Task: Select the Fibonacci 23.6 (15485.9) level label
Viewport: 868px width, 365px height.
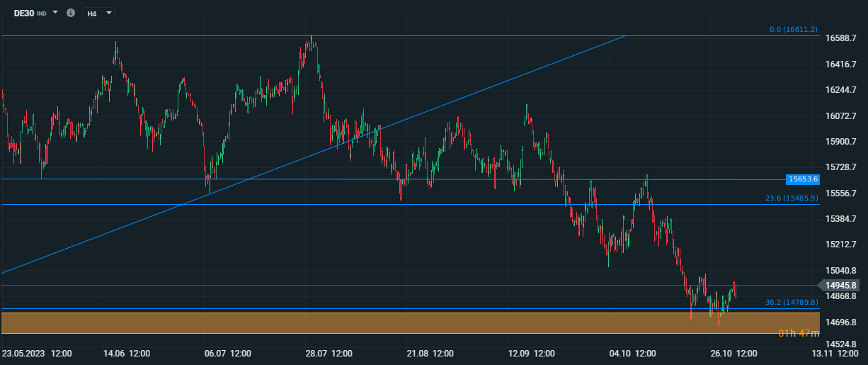Action: 792,198
